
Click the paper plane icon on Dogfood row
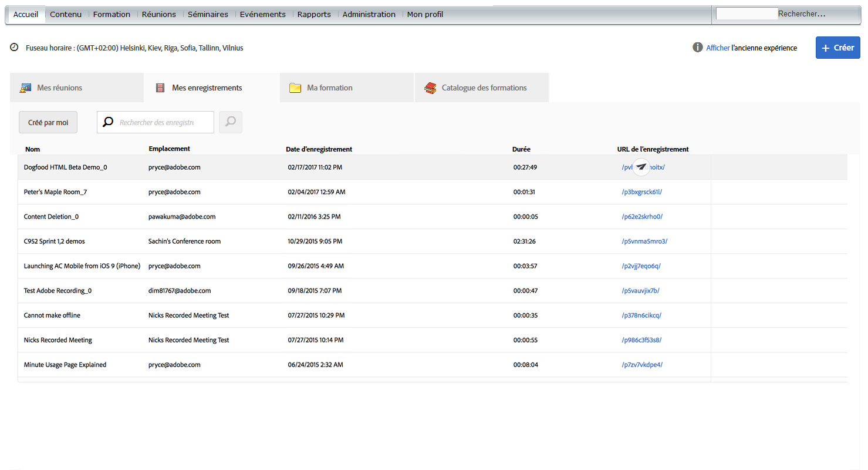tap(641, 167)
